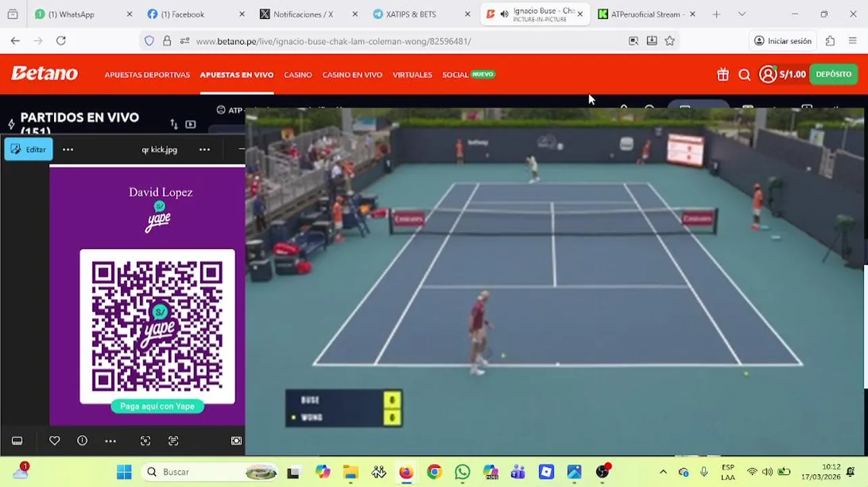Click the Editar button in Photos
The width and height of the screenshot is (868, 487).
pos(28,149)
